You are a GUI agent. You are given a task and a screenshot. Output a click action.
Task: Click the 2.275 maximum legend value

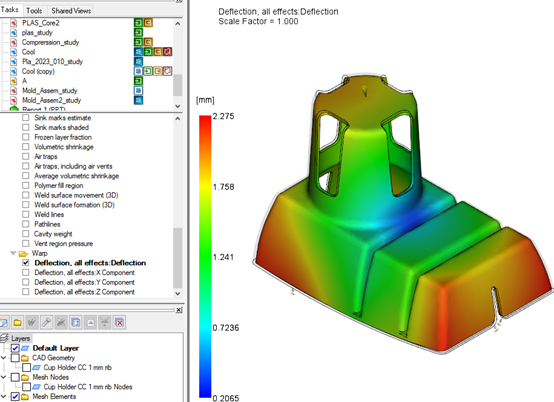[x=223, y=116]
